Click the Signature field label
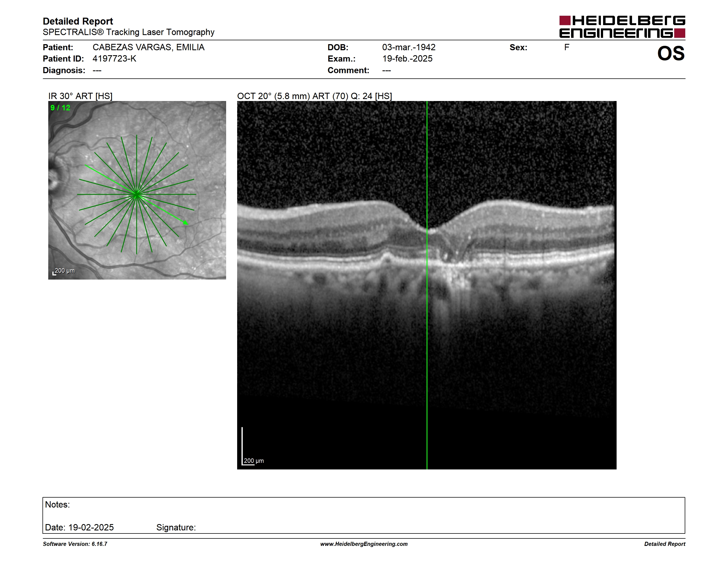This screenshot has width=728, height=563. click(x=176, y=528)
